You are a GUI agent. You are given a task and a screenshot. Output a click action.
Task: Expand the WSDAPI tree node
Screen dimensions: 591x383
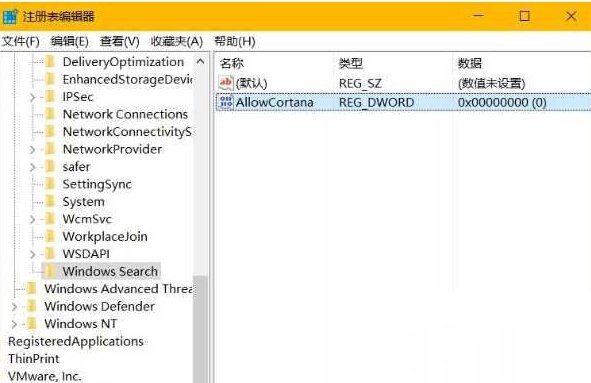click(x=32, y=254)
